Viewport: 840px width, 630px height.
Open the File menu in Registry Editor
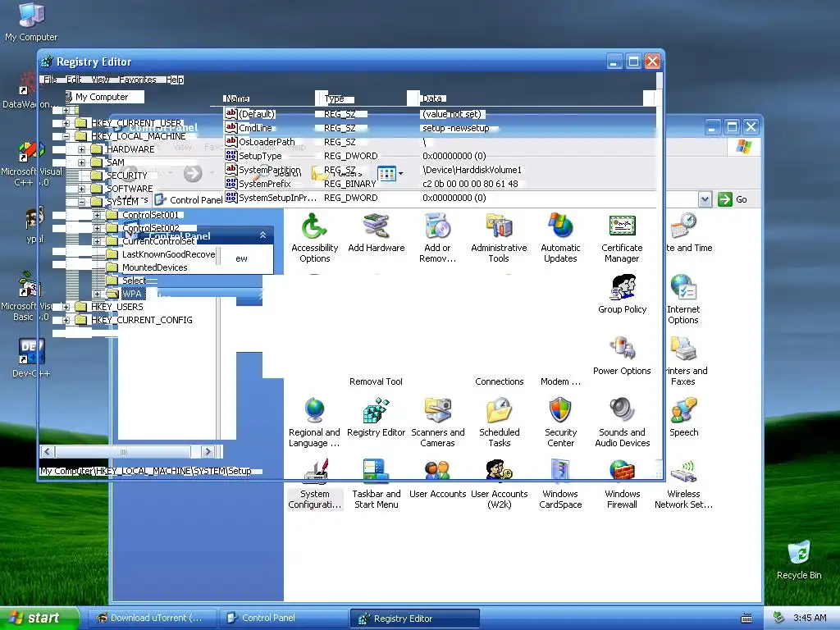tap(50, 80)
